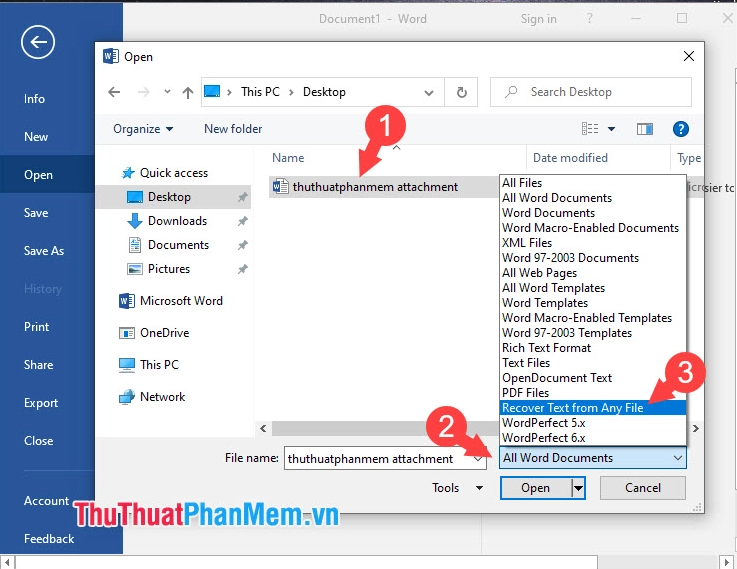Viewport: 737px width, 569px height.
Task: Open the view options dropdown arrow
Action: tap(612, 129)
